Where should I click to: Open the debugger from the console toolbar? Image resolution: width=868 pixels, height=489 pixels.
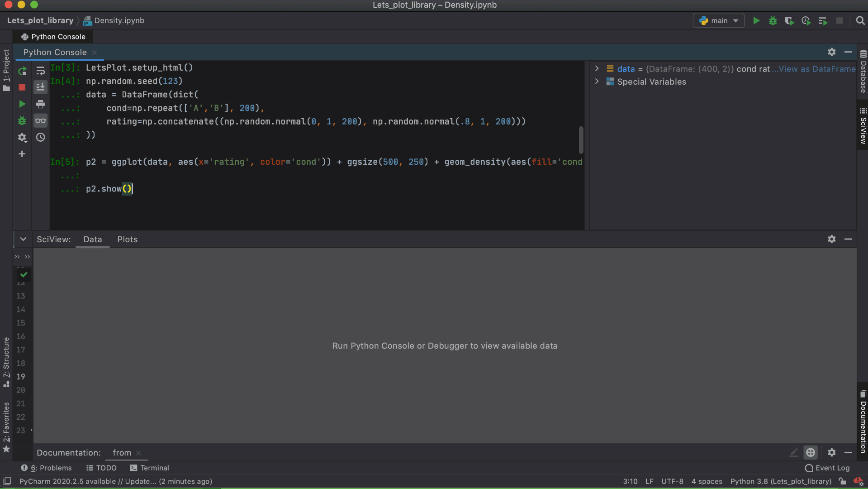click(22, 121)
